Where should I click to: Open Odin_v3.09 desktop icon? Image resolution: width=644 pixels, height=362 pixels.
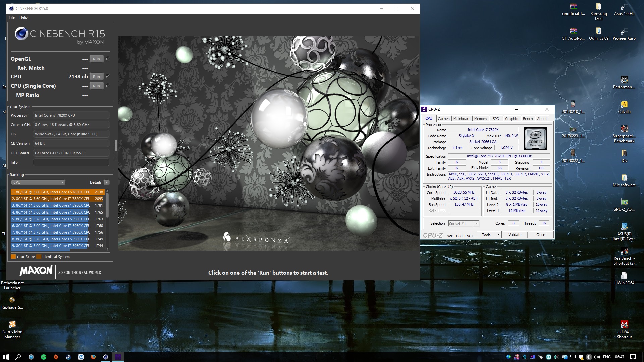tap(599, 34)
